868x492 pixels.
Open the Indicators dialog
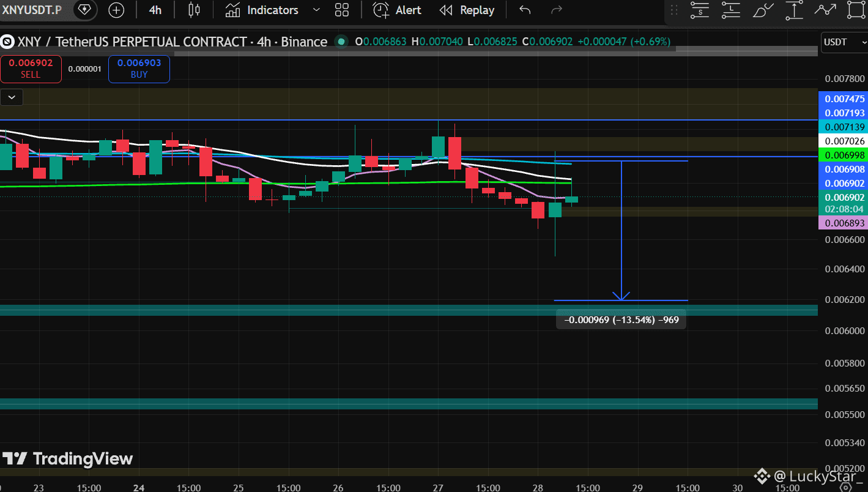coord(262,10)
